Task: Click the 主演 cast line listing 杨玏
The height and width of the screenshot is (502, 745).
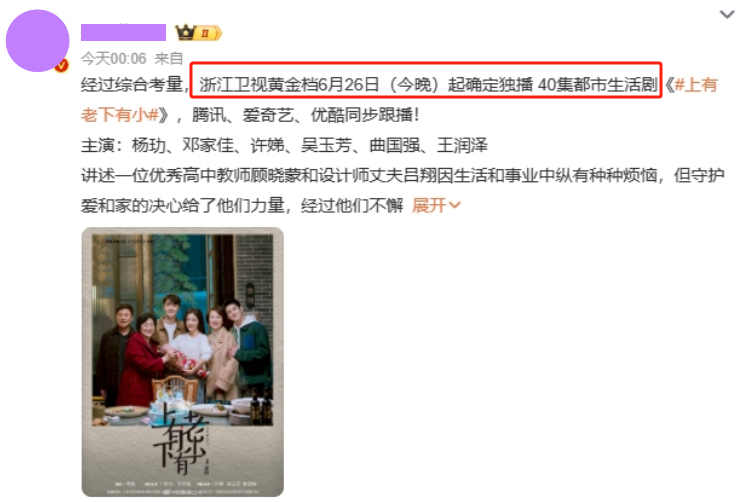Action: click(x=284, y=145)
